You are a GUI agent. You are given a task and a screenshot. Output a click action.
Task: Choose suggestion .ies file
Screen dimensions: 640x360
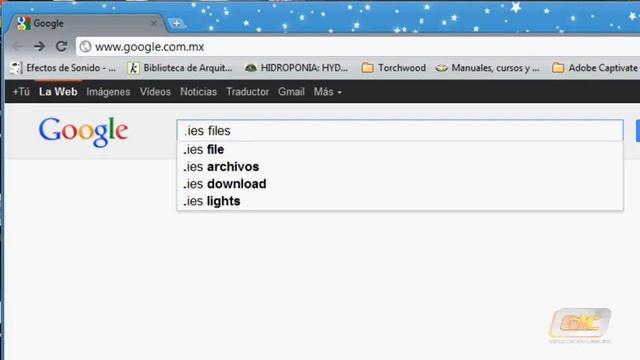tap(400, 150)
